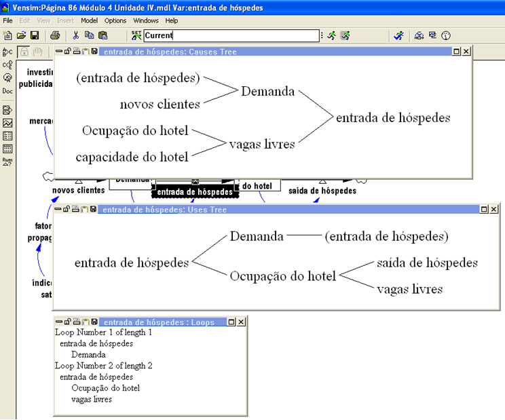Click the Table tool in sidebar
This screenshot has width=505, height=420.
(x=7, y=136)
